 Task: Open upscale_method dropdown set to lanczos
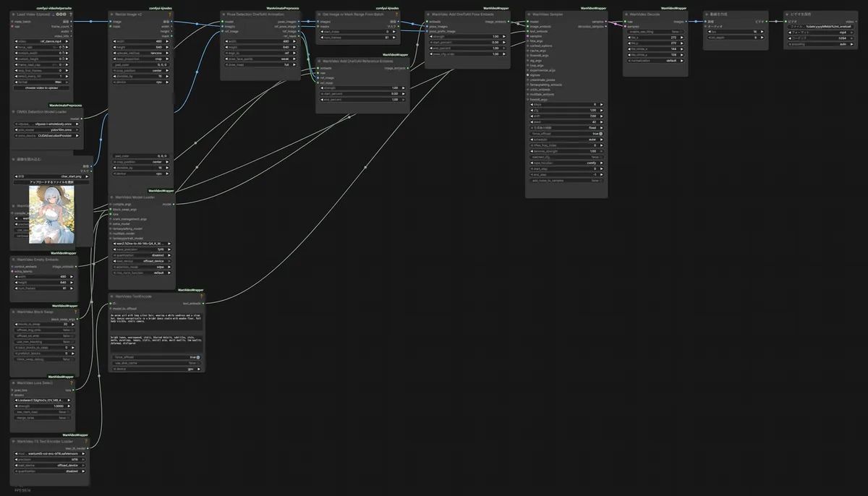[x=140, y=53]
